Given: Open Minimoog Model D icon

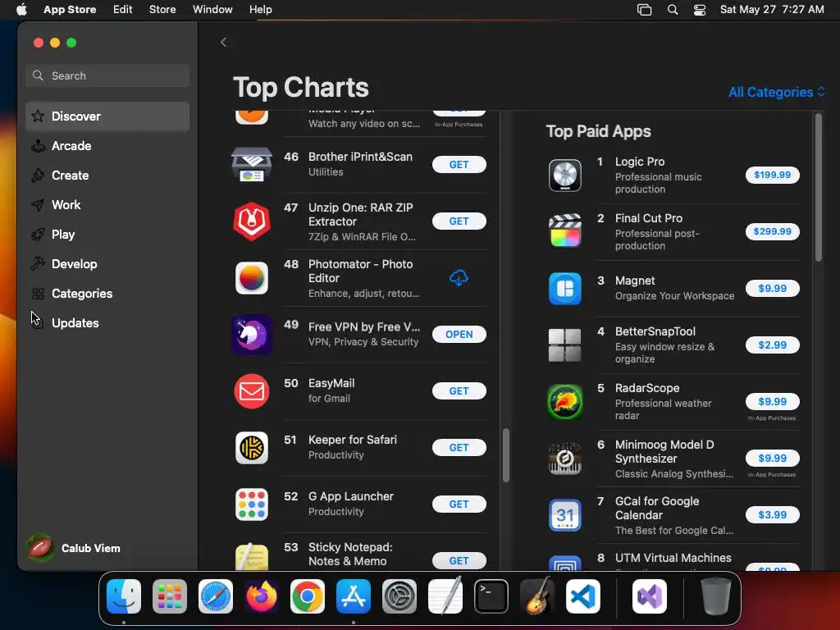Looking at the screenshot, I should click(565, 459).
